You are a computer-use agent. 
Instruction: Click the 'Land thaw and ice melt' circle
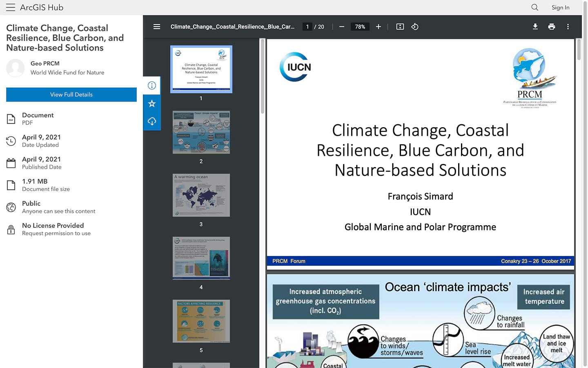pos(556,343)
